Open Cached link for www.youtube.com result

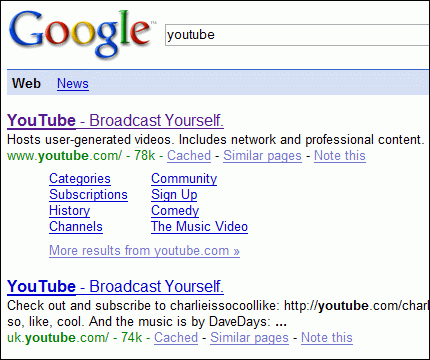[189, 156]
